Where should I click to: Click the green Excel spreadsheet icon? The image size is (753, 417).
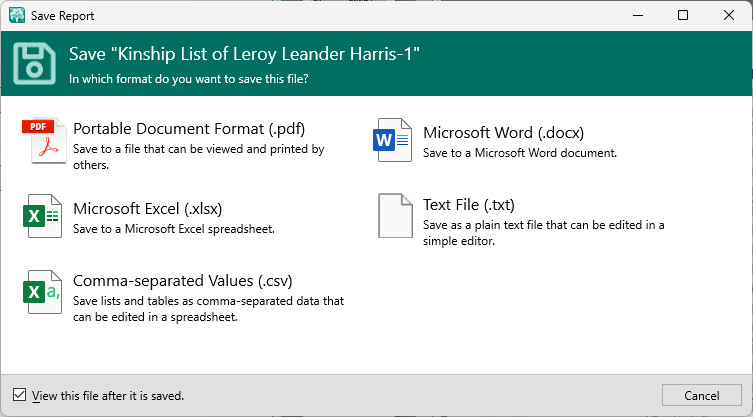pos(43,216)
